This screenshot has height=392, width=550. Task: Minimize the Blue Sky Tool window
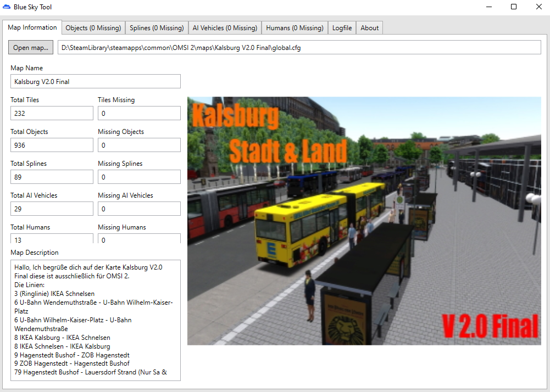[x=488, y=7]
